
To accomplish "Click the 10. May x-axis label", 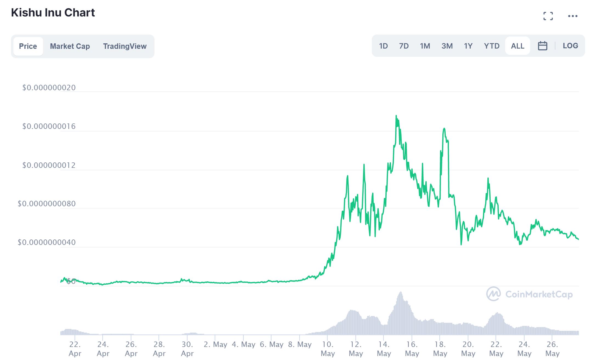I will coord(328,349).
